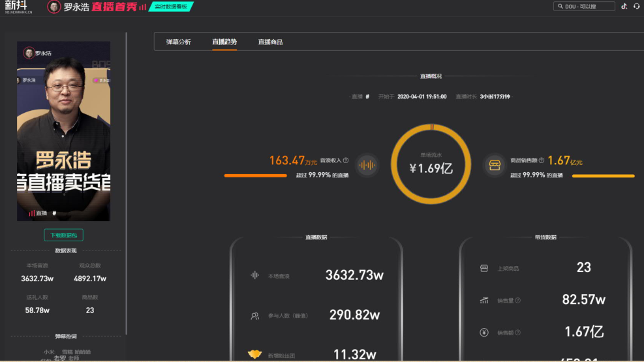Image resolution: width=644 pixels, height=362 pixels.
Task: Open the 直播商品 tab
Action: 270,42
